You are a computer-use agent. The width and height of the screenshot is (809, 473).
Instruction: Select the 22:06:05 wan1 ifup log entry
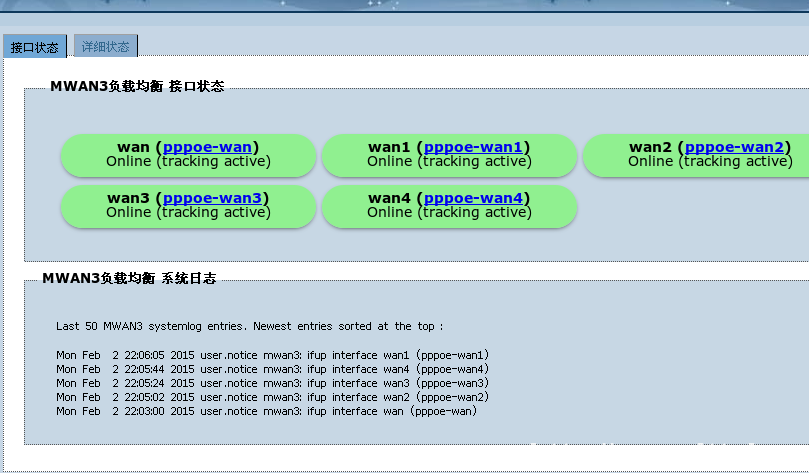pos(272,355)
